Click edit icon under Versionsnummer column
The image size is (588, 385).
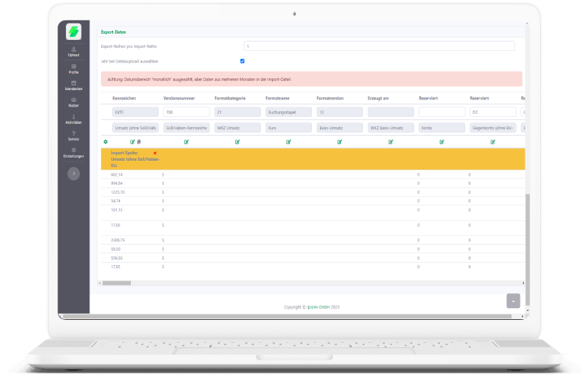pyautogui.click(x=187, y=142)
